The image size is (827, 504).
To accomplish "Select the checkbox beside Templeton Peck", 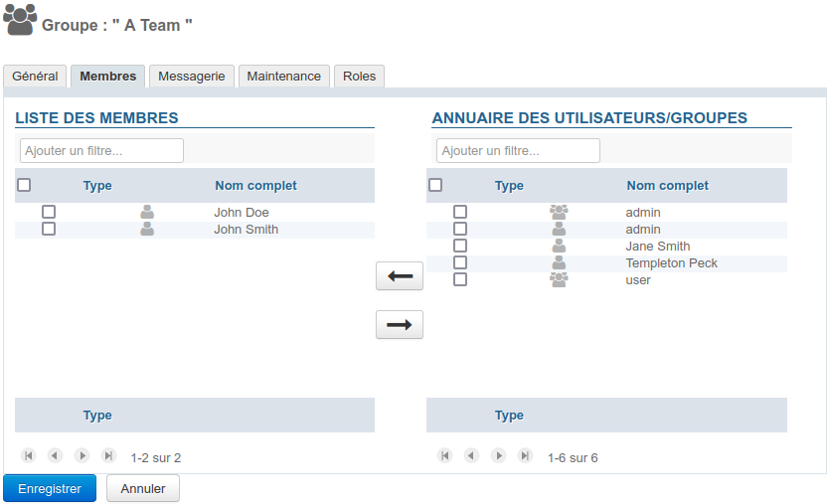I will click(x=460, y=262).
